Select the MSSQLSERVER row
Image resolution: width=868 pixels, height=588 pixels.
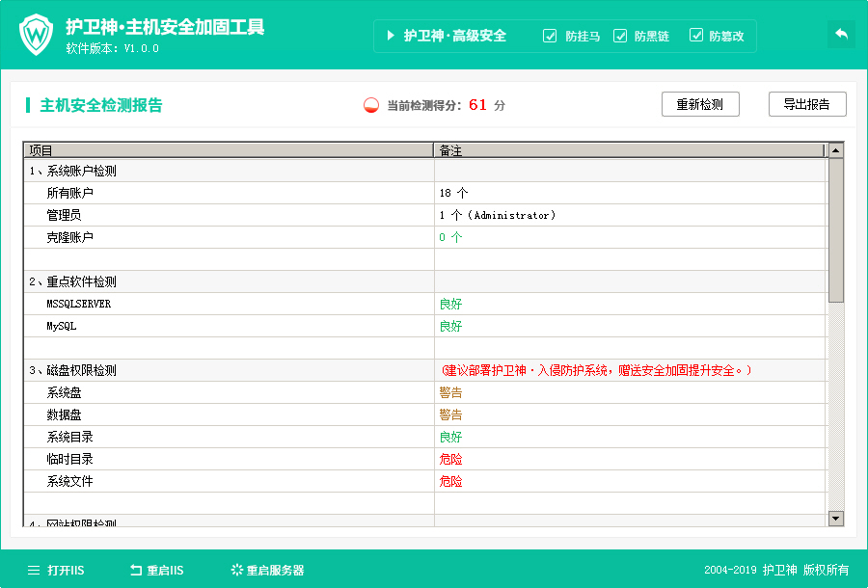425,304
